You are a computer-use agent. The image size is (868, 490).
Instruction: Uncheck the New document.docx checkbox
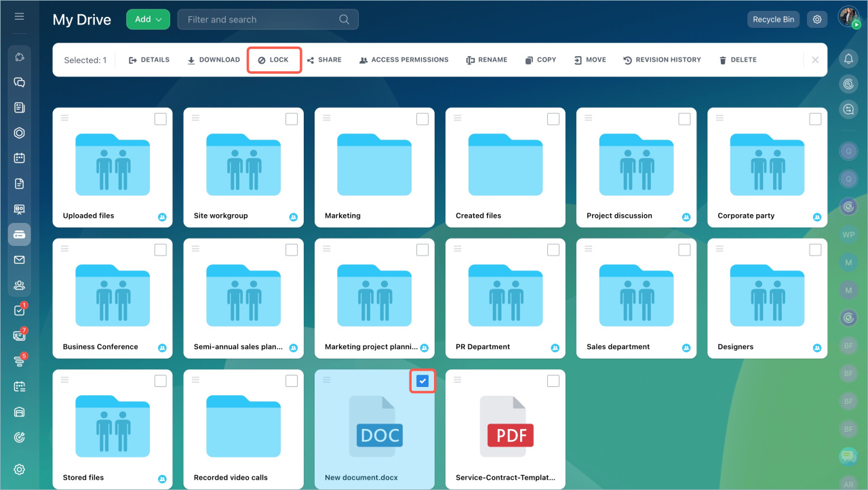tap(422, 382)
